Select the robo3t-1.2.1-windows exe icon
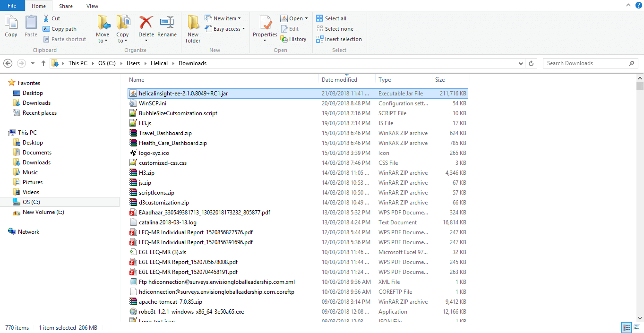 click(x=133, y=312)
